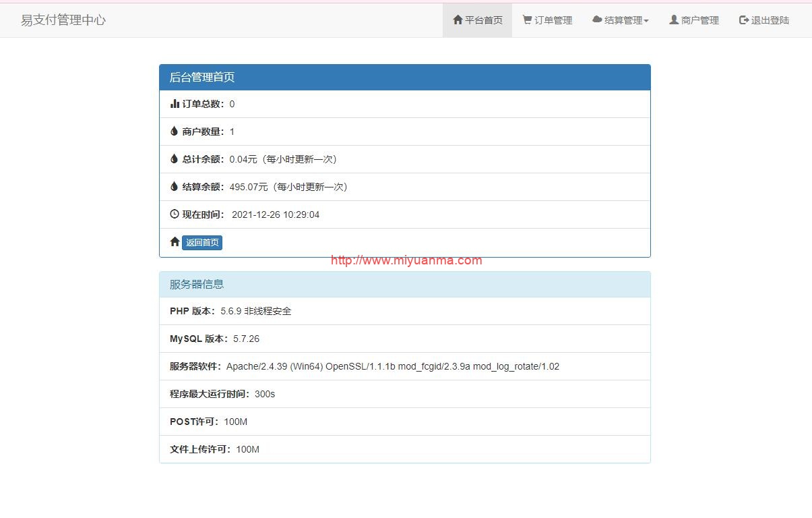
Task: Click the 后台管理首页 panel heading
Action: [x=405, y=78]
